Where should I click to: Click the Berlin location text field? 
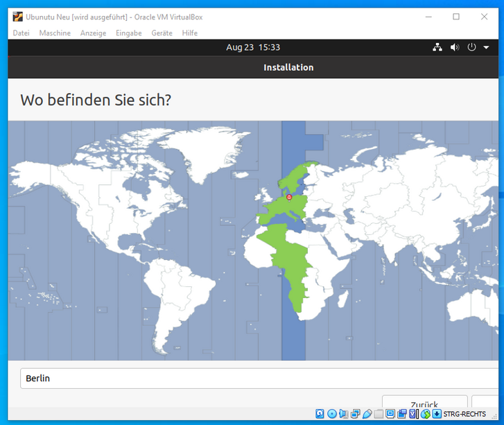point(257,379)
